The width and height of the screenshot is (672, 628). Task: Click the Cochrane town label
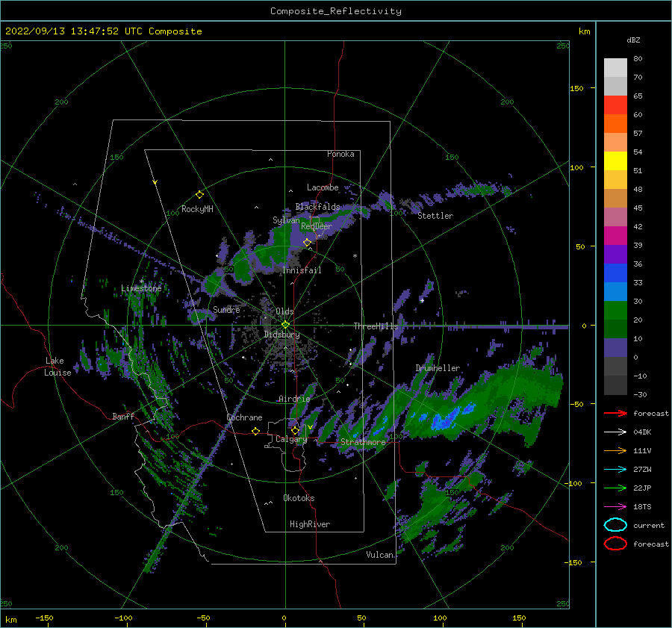(x=244, y=417)
